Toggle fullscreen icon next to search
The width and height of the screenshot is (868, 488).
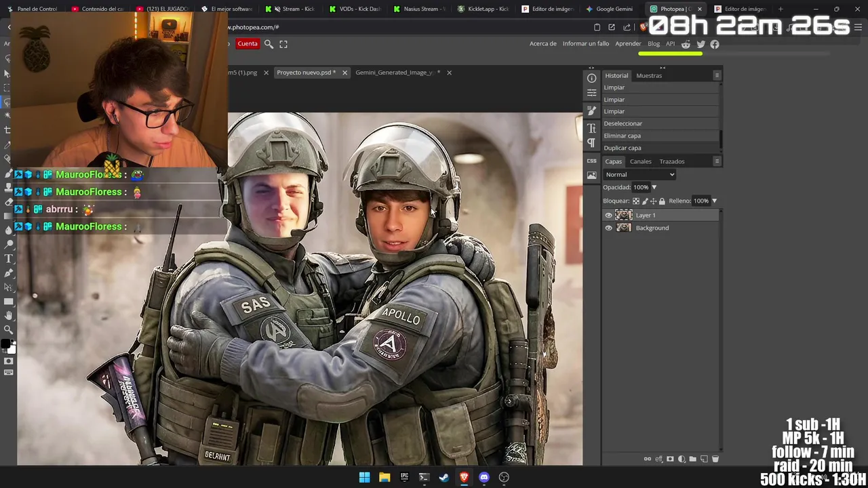(283, 44)
